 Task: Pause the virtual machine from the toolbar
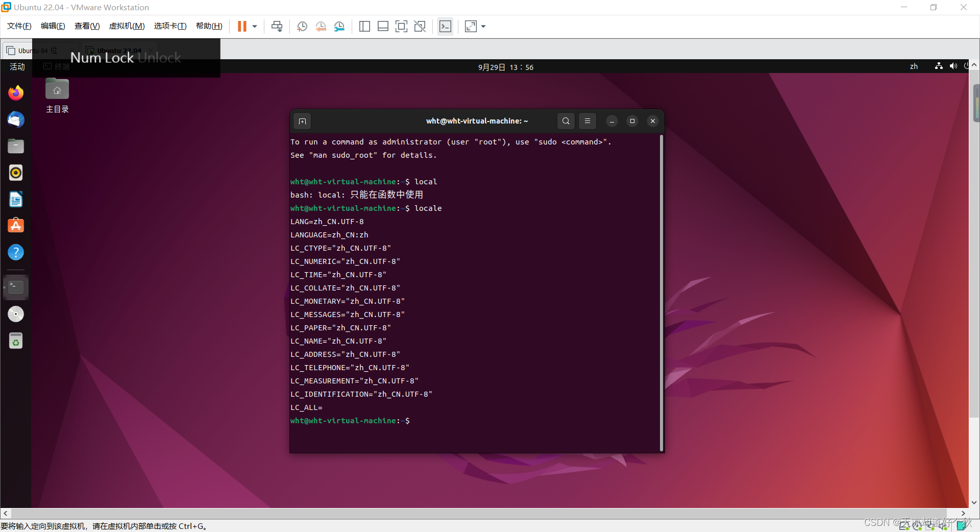[242, 27]
